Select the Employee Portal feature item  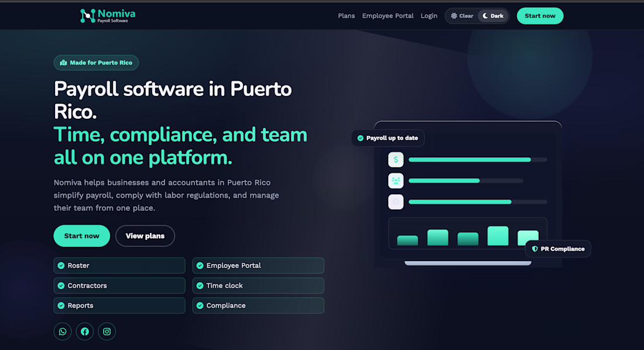pos(258,265)
